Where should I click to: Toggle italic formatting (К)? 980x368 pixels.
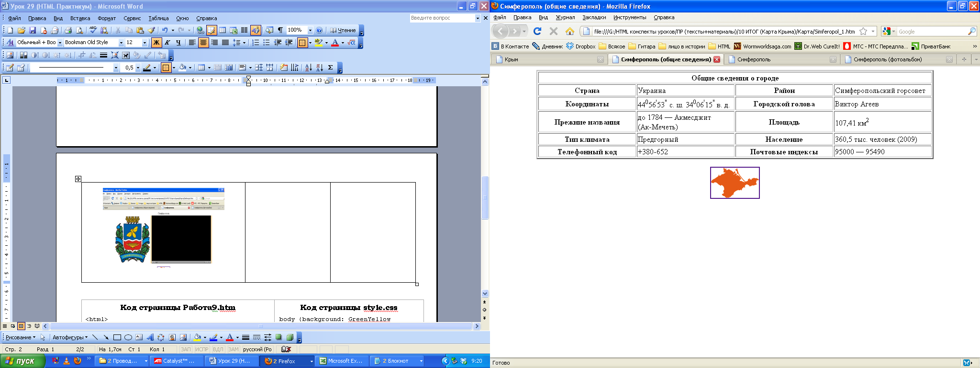pyautogui.click(x=167, y=43)
